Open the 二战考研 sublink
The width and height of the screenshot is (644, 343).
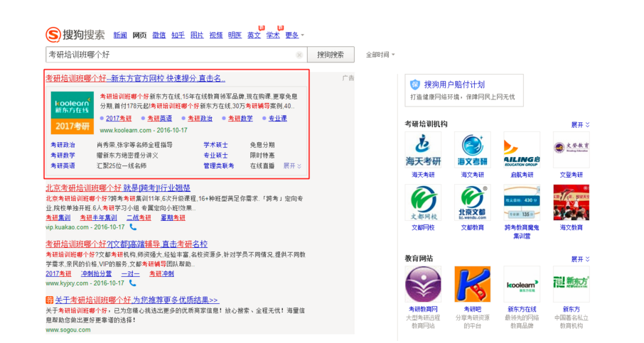coord(139,217)
